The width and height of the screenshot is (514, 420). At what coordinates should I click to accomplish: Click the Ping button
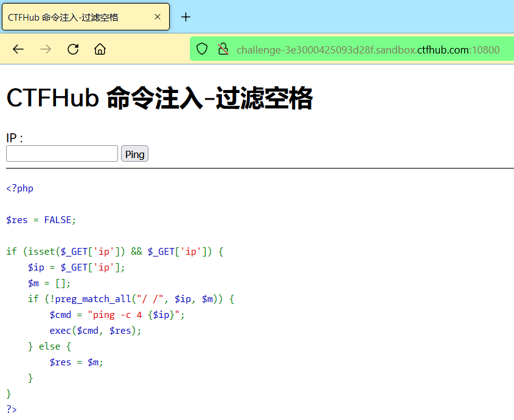[x=134, y=154]
